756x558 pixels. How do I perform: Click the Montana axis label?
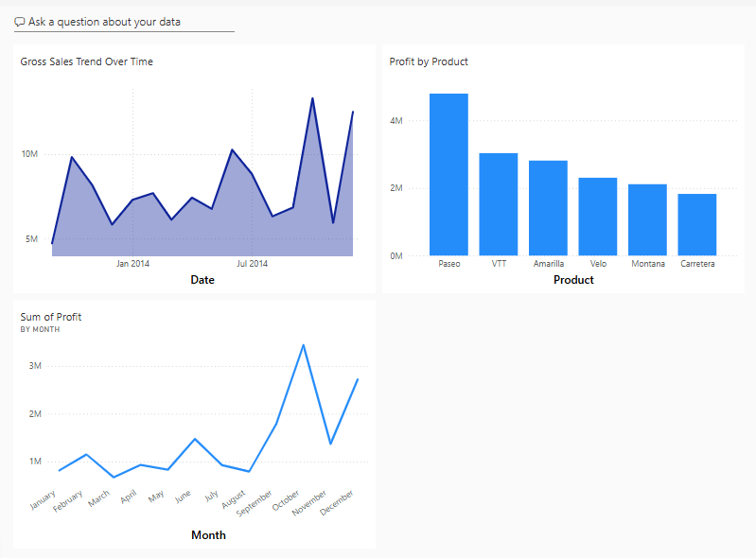pyautogui.click(x=648, y=264)
